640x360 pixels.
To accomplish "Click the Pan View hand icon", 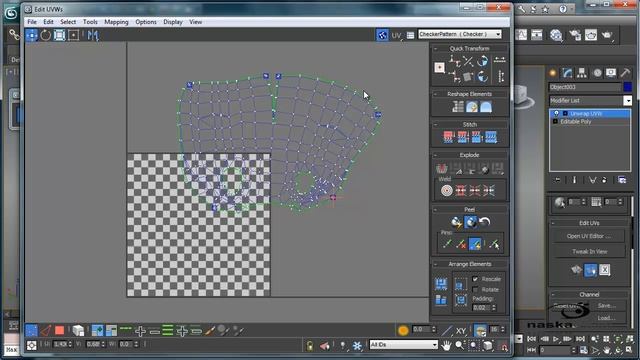I will [x=446, y=346].
